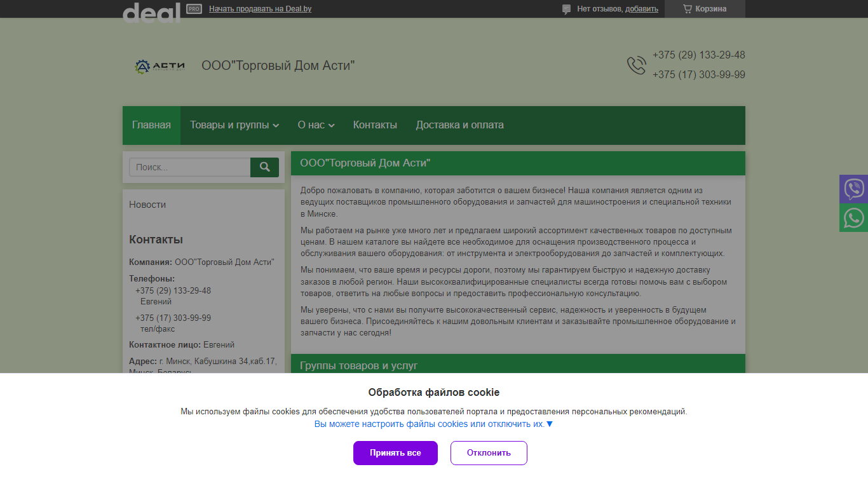
Task: Click the PRO badge icon
Action: (194, 9)
